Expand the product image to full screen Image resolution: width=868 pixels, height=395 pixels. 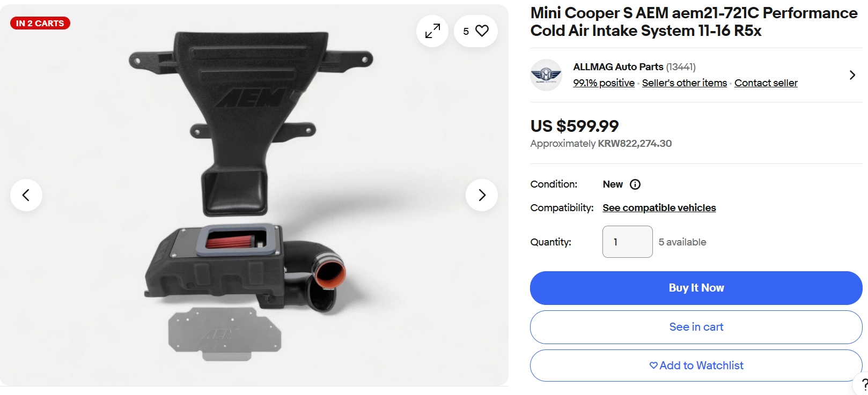tap(432, 31)
